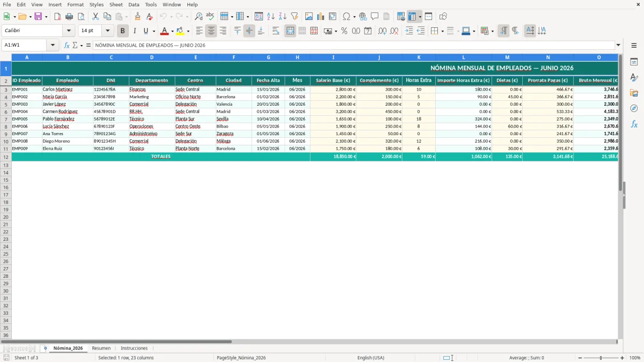Activate the Clone Formatting paintbrush
Screen dimensions: 644x362
137,17
